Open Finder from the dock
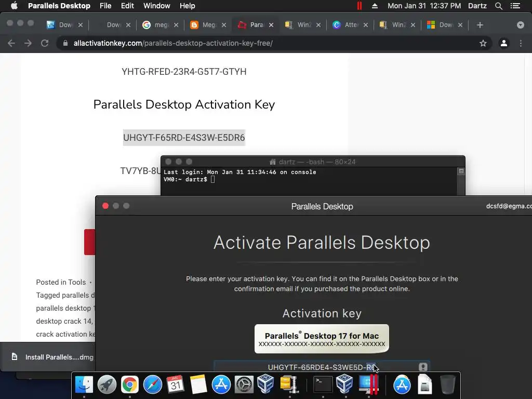Image resolution: width=532 pixels, height=399 pixels. 84,385
